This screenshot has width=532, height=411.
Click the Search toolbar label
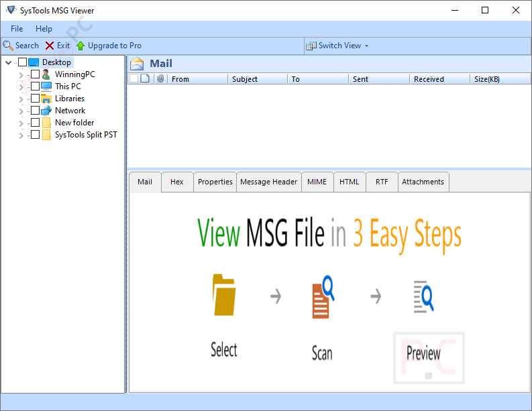pos(27,46)
